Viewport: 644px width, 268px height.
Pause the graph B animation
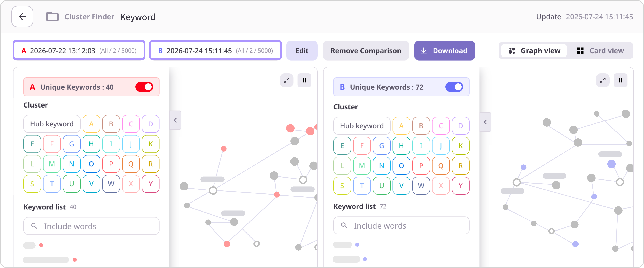point(620,80)
